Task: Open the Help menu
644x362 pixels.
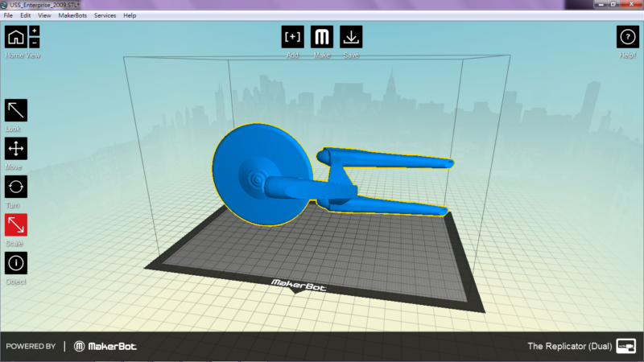Action: click(x=130, y=15)
